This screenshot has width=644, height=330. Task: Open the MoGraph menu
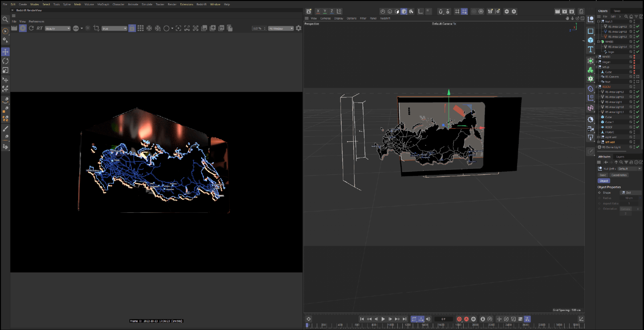pyautogui.click(x=103, y=4)
